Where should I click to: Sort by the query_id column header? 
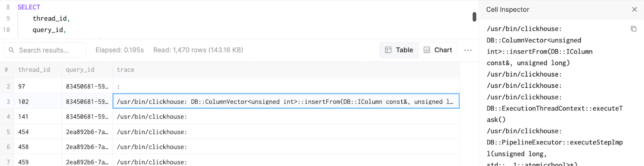[x=80, y=70]
